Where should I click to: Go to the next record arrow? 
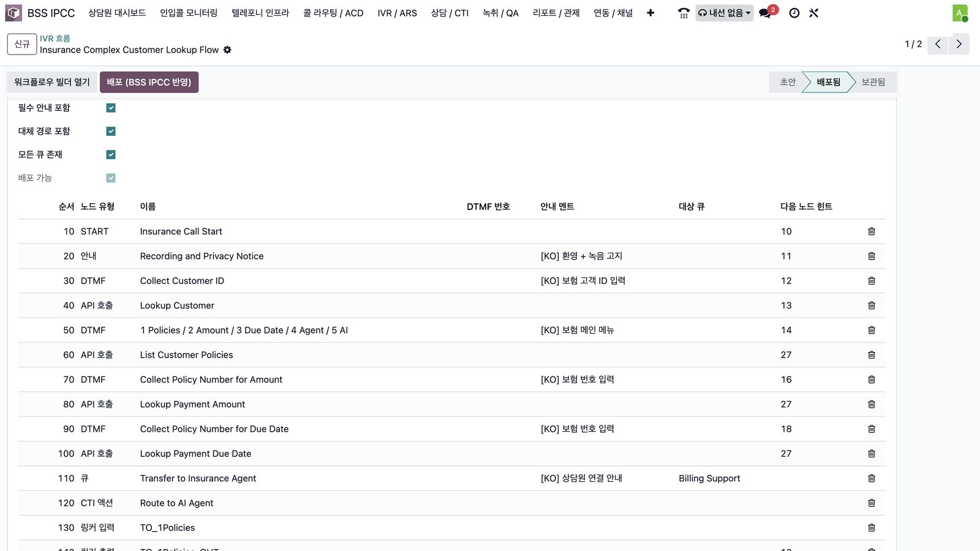(959, 44)
